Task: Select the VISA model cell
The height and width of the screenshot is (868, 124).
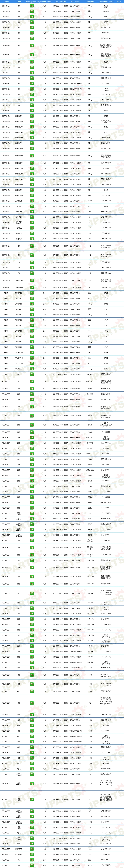Action: pyautogui.click(x=19, y=206)
